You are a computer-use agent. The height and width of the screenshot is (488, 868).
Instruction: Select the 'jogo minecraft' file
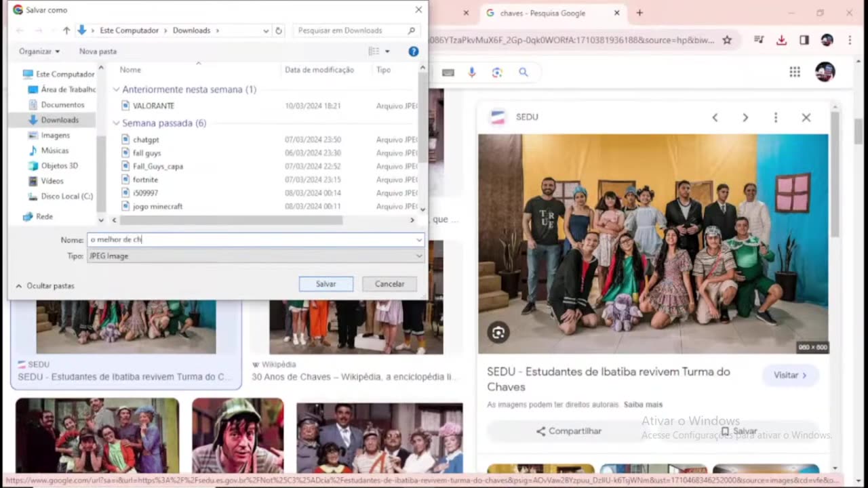[x=157, y=207]
